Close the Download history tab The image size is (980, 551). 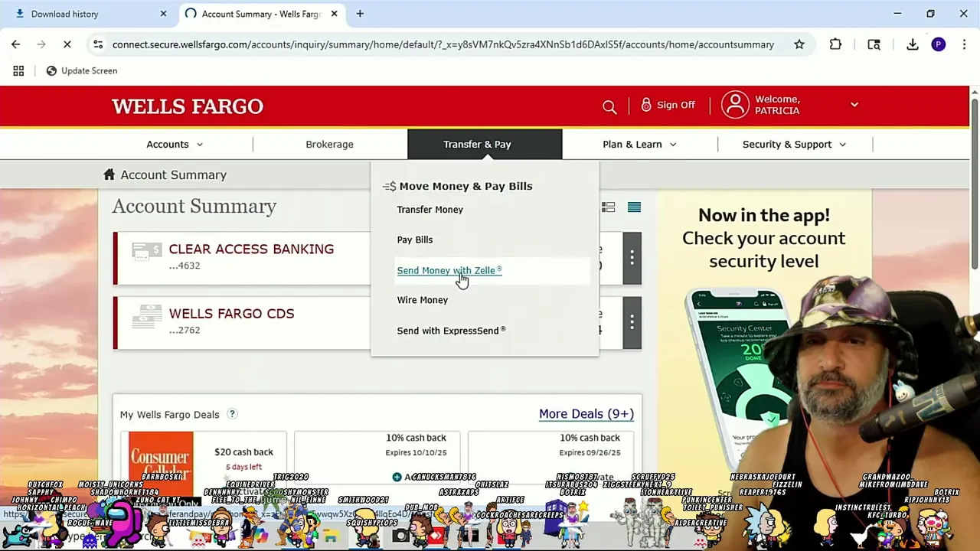coord(163,14)
